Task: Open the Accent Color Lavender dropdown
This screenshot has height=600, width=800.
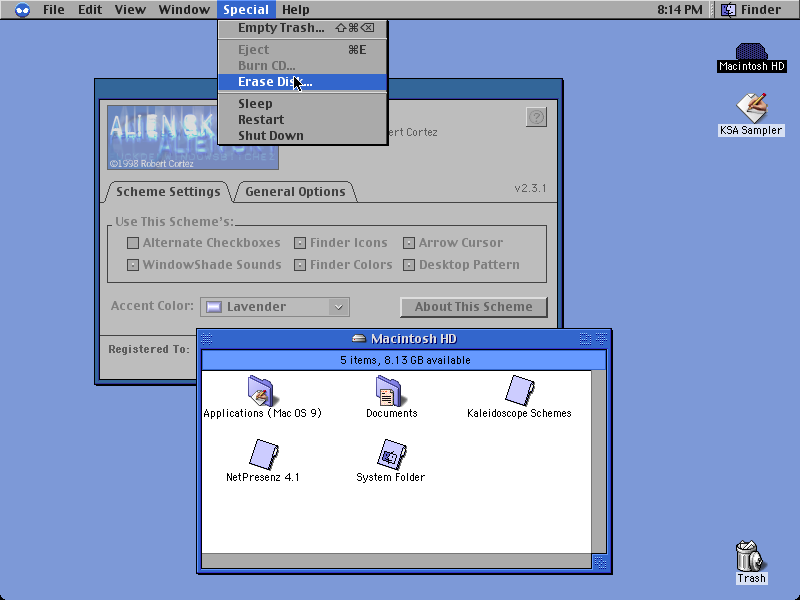Action: coord(275,307)
